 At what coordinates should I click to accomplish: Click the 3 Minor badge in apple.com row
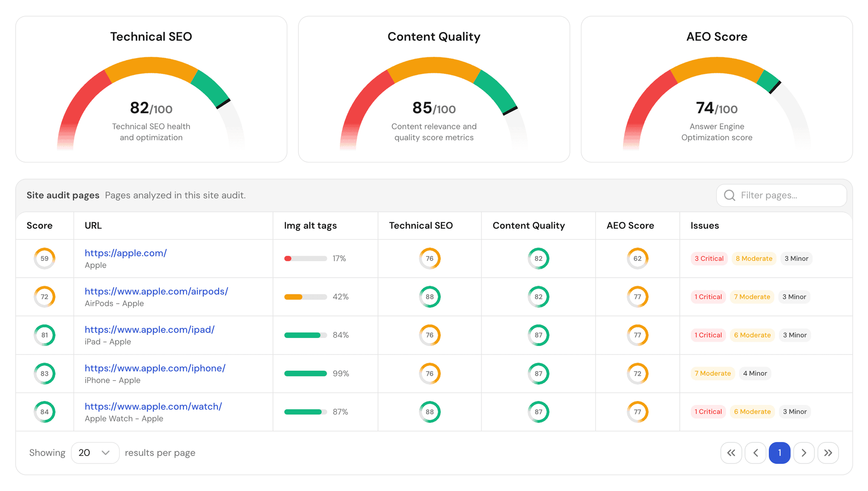[796, 259]
